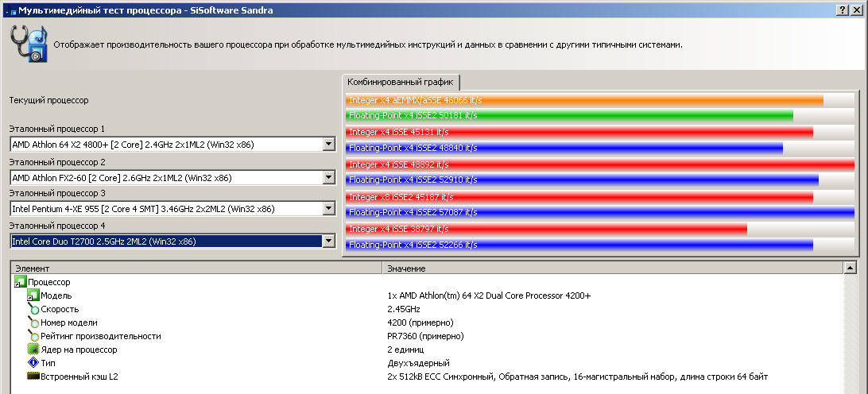Screen dimensions: 868x394
Task: Select the Скорость row
Action: point(426,309)
